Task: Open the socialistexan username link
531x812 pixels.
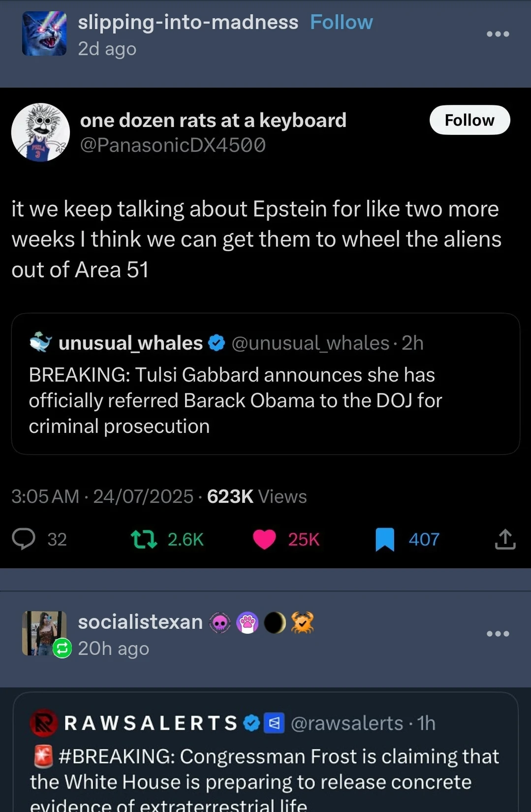Action: click(140, 622)
